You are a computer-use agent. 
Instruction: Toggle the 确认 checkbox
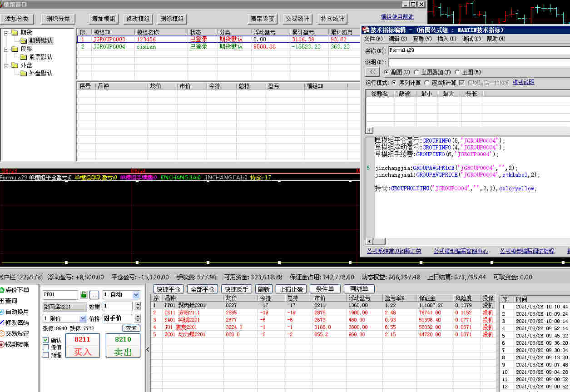coord(45,340)
